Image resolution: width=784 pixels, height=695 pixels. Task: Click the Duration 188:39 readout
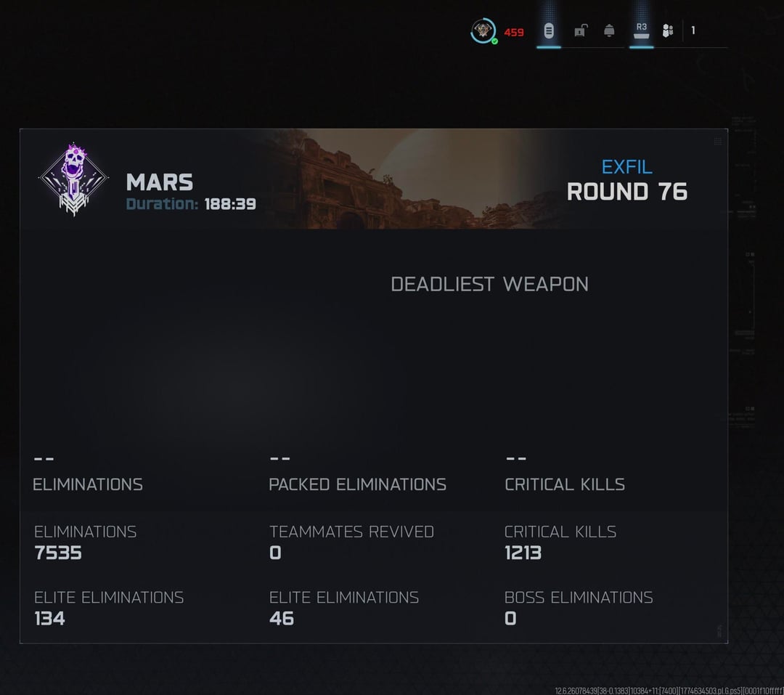191,204
